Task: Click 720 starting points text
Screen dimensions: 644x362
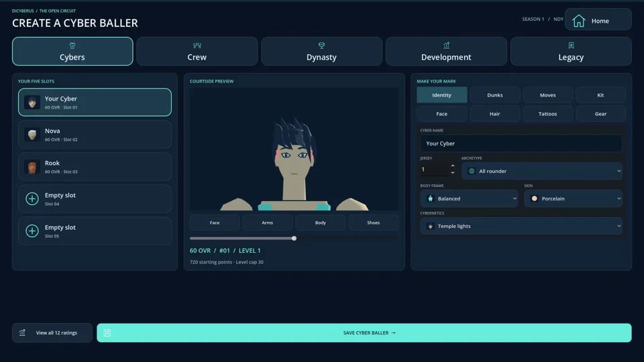Action: tap(226, 262)
